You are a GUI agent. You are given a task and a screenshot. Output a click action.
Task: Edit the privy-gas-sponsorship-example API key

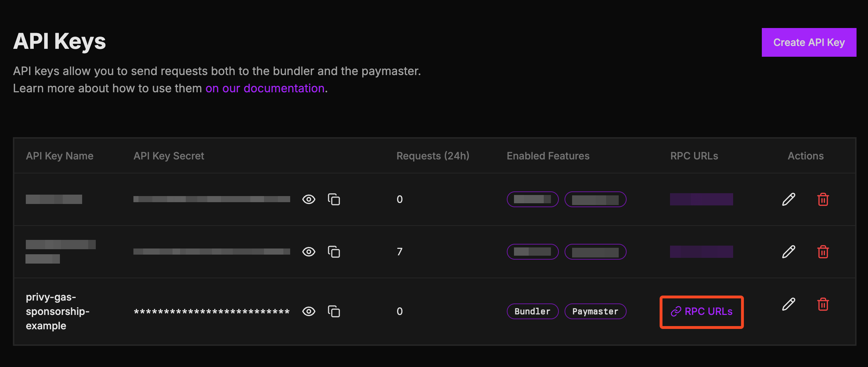click(x=788, y=304)
